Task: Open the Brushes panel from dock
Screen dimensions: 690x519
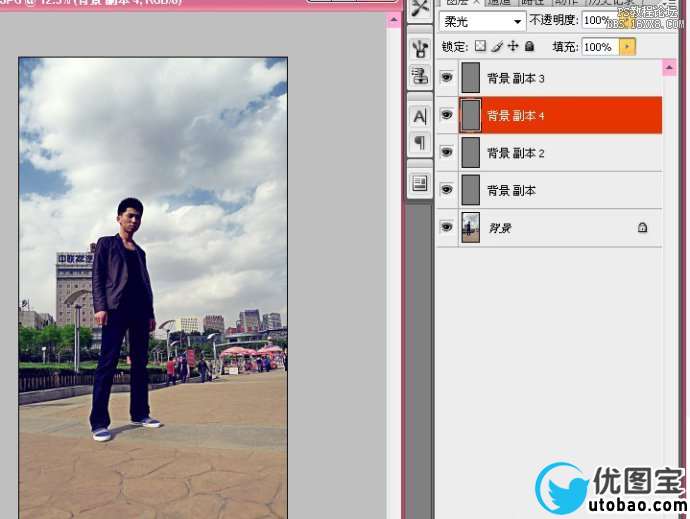Action: click(420, 49)
